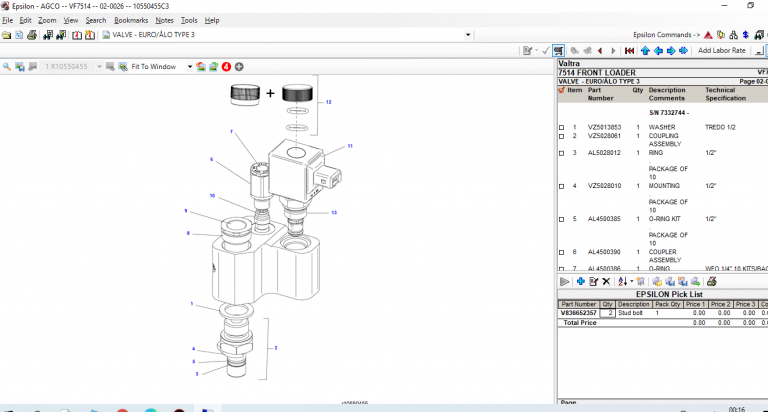
Task: Click the Add Labor Rate button
Action: [x=721, y=50]
